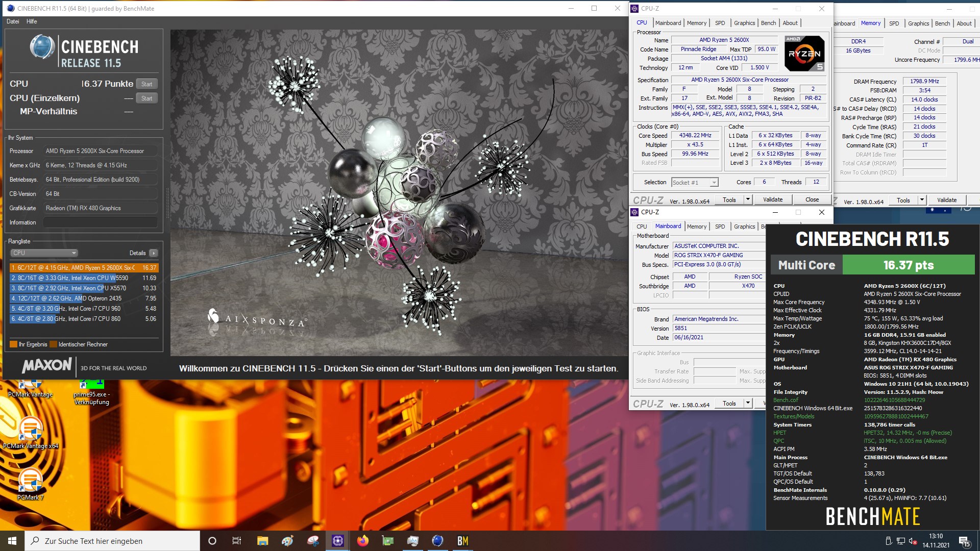The width and height of the screenshot is (980, 551).
Task: Select ranking row Intel Xeon CPU W5590
Action: tap(84, 278)
